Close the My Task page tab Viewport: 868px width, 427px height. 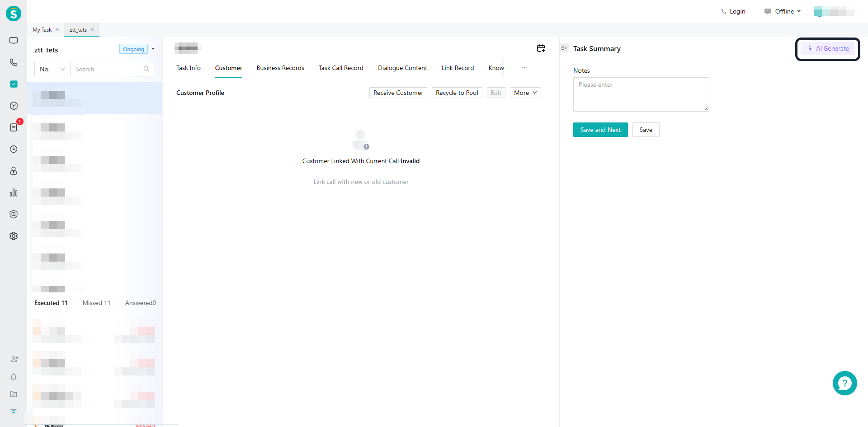click(x=57, y=30)
